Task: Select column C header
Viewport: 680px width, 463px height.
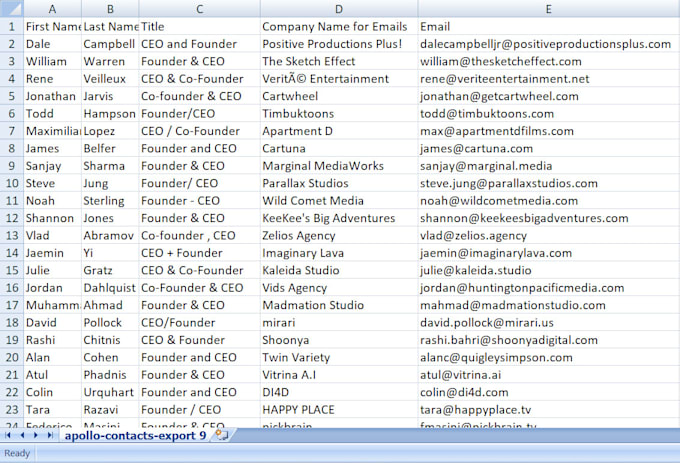Action: coord(199,9)
